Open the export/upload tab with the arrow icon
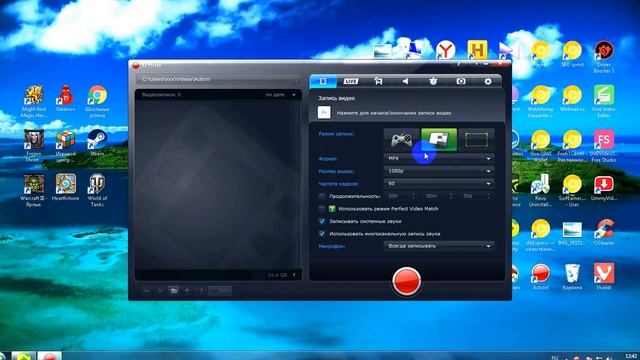640x360 pixels. (x=378, y=81)
